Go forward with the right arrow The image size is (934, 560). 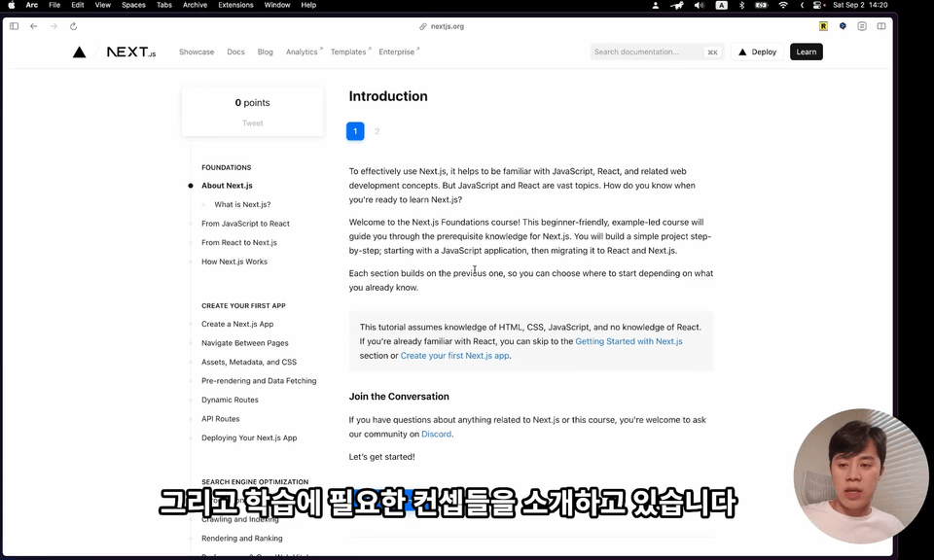[54, 26]
